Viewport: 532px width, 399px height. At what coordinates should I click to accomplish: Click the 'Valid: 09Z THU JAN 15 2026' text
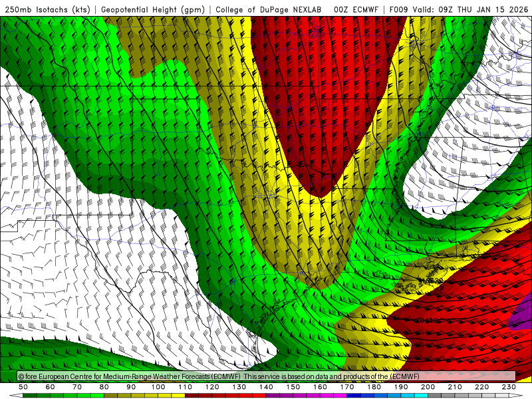pyautogui.click(x=471, y=9)
